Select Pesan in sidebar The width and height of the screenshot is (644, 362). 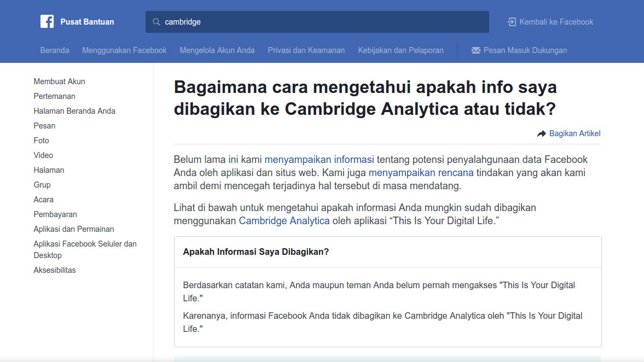coord(44,126)
